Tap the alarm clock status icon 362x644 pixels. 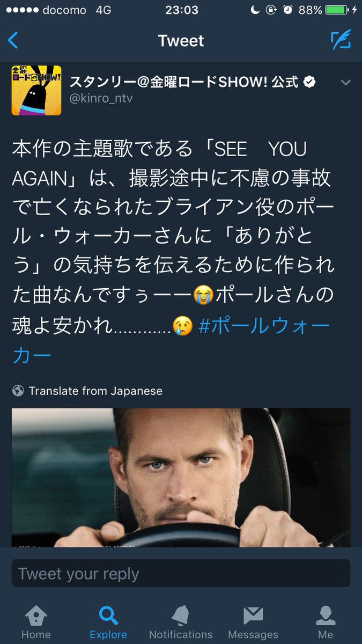pos(289,10)
